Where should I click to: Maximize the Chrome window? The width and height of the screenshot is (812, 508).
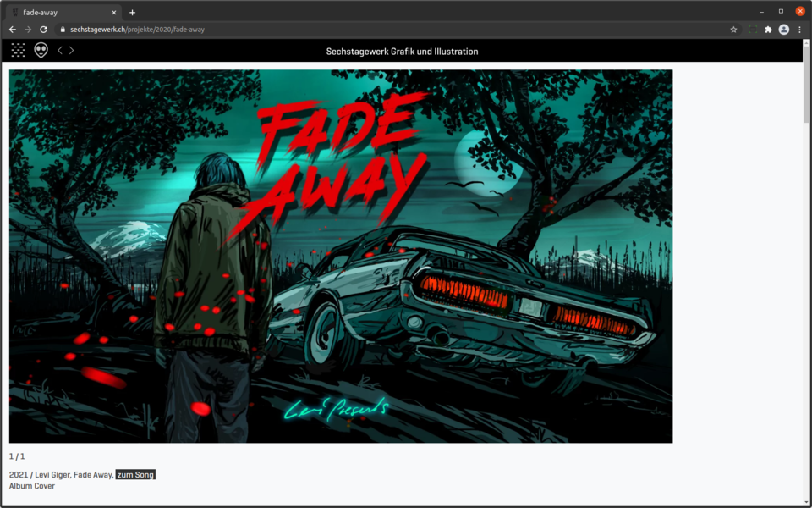coord(781,11)
